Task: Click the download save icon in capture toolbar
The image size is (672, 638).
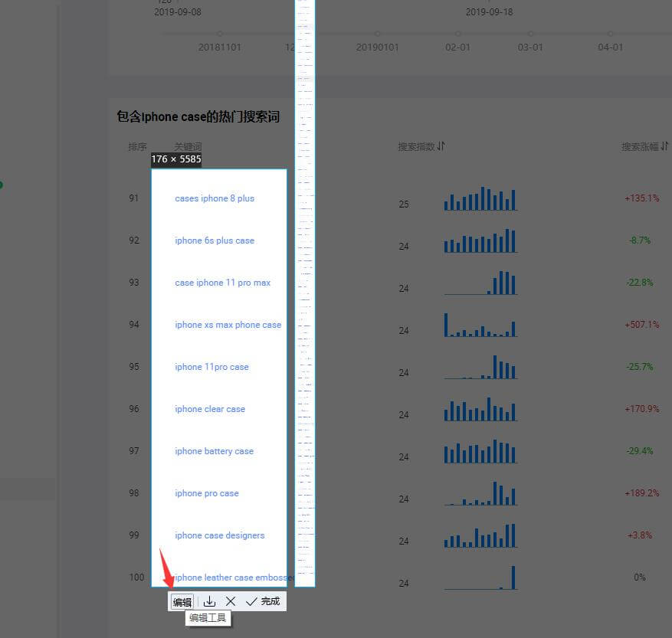Action: point(209,602)
